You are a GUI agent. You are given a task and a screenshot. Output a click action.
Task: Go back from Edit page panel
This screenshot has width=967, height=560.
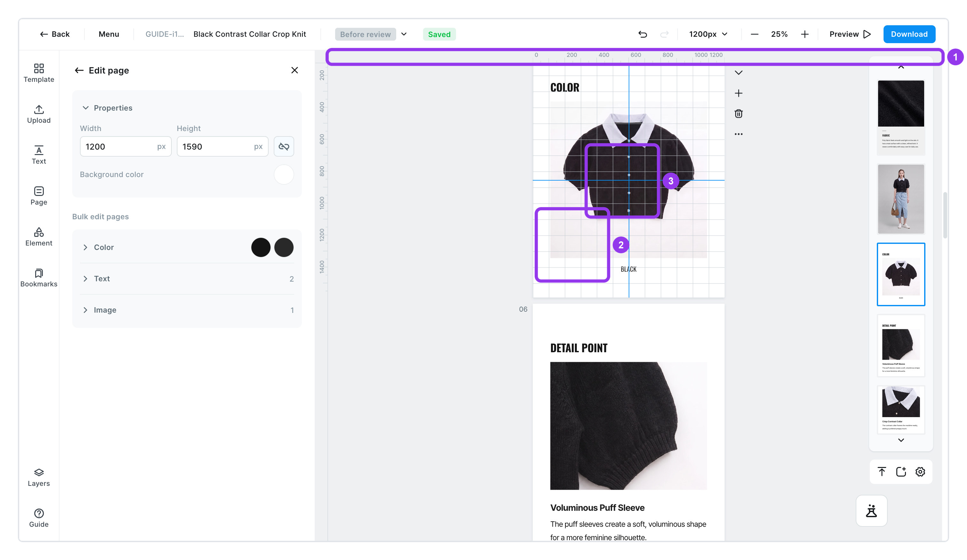(x=79, y=70)
